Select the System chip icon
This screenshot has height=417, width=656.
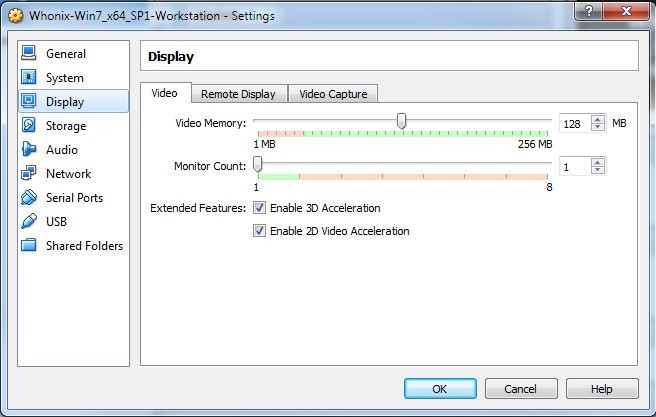tap(28, 78)
